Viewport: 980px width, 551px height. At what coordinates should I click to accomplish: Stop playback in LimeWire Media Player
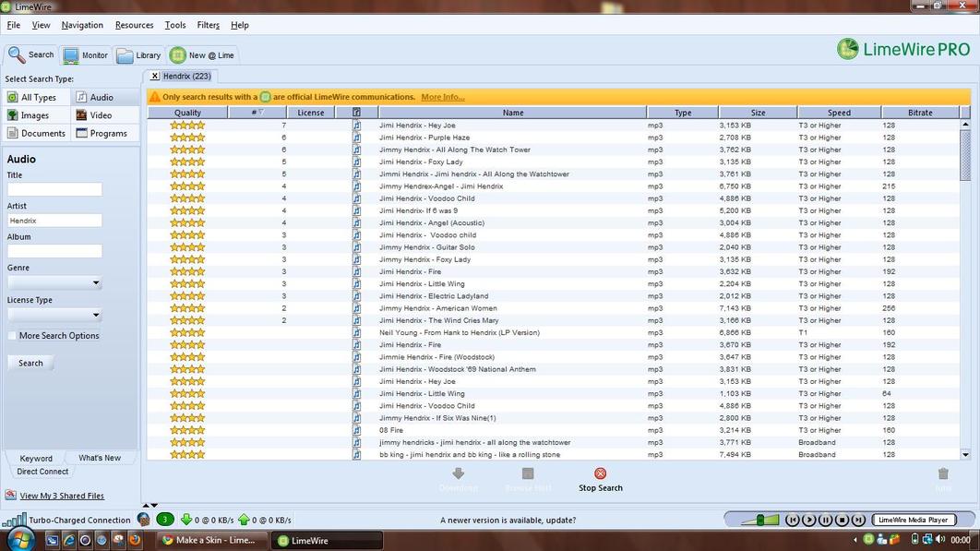tap(842, 520)
